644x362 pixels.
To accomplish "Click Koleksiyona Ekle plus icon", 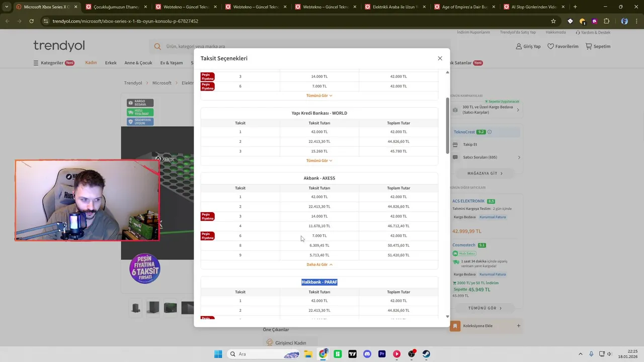I will [x=518, y=326].
